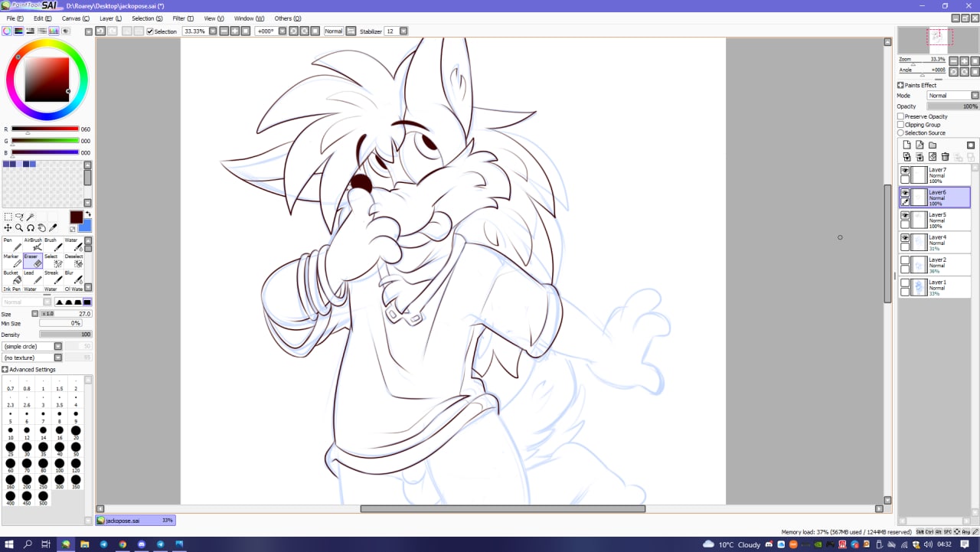Open the Filter menu

point(183,18)
